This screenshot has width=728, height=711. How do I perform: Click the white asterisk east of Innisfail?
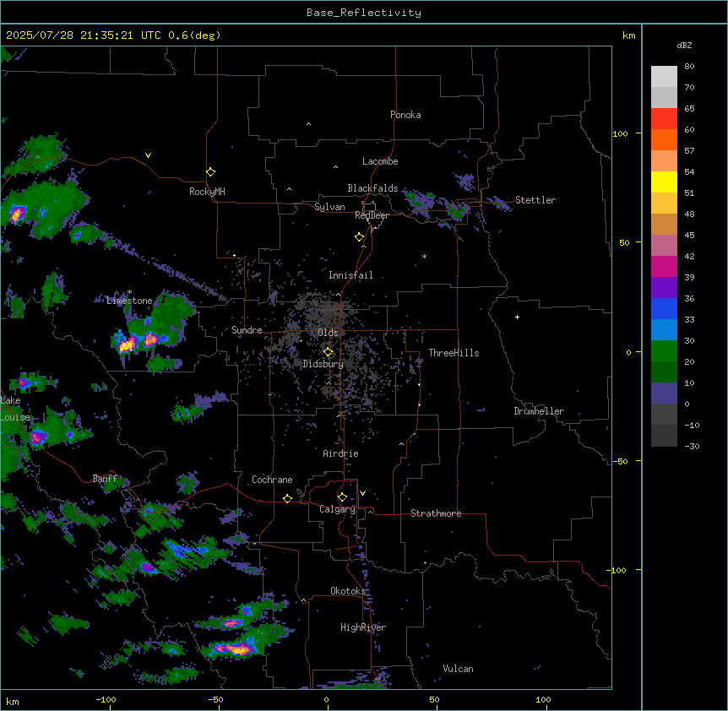click(424, 256)
